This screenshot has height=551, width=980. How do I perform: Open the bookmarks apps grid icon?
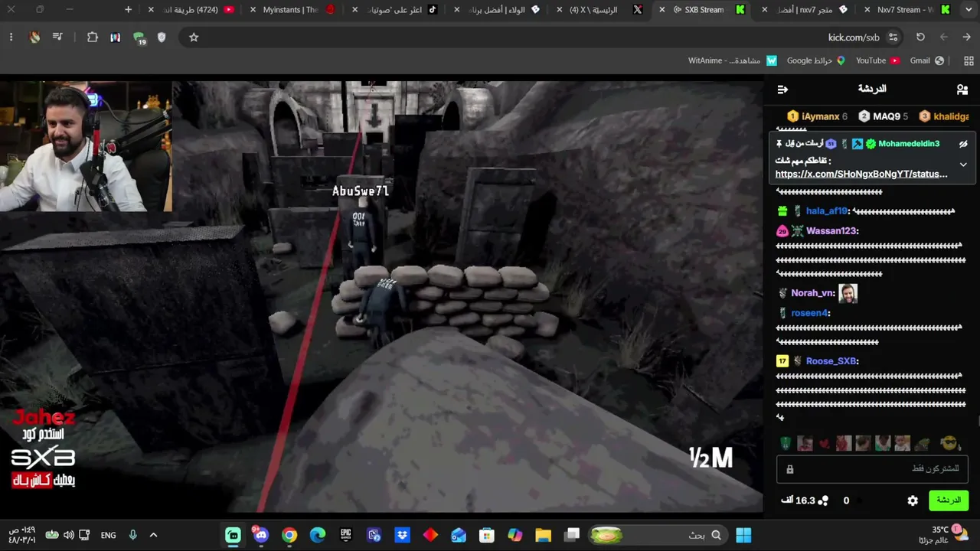[x=969, y=61]
